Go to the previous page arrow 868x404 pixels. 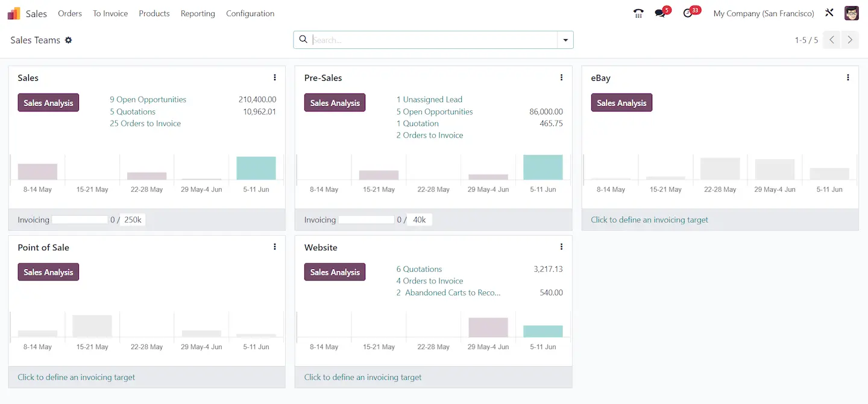pos(832,40)
